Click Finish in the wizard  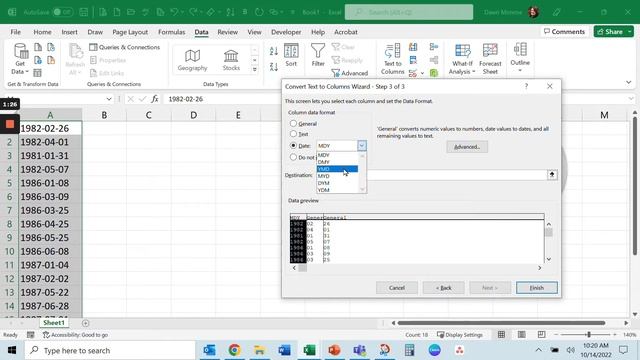pyautogui.click(x=536, y=288)
